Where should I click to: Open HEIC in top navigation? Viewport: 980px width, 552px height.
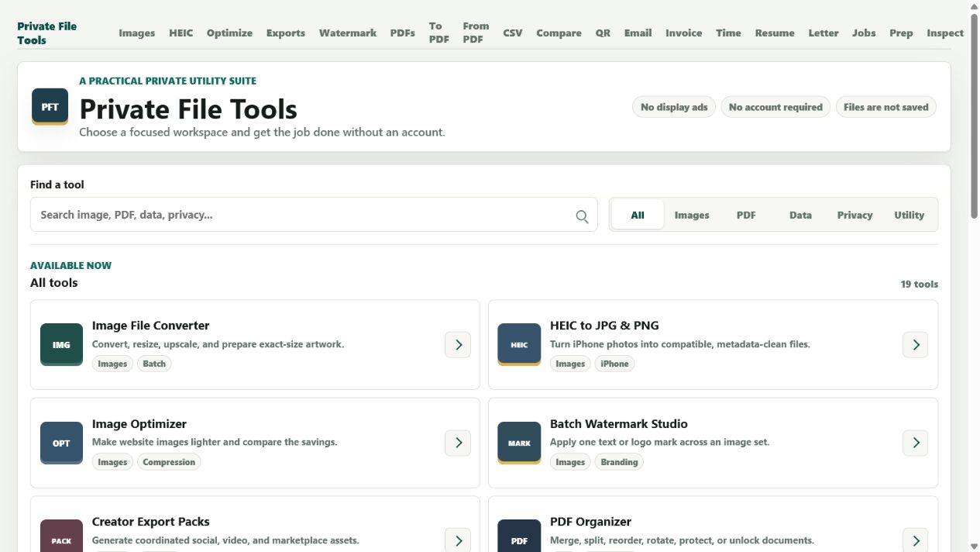click(x=181, y=33)
